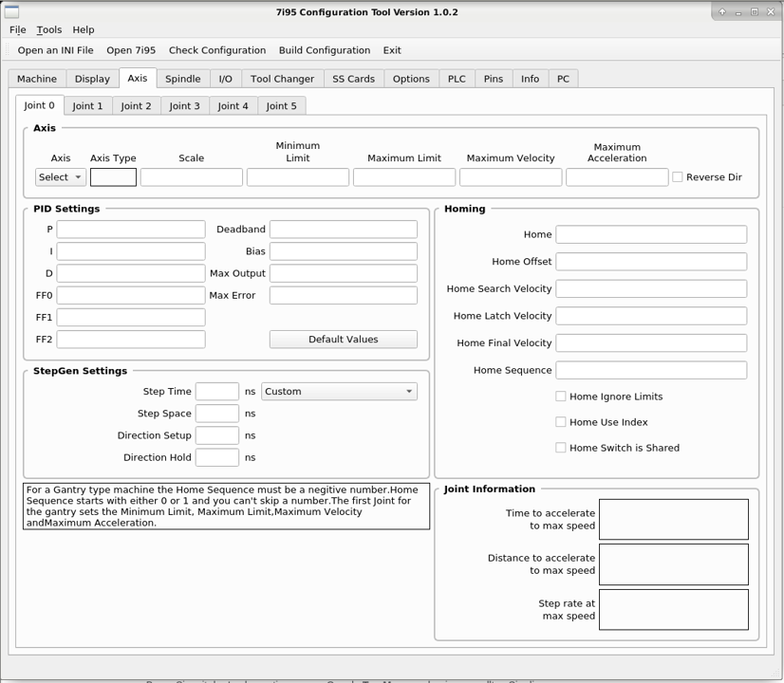Click the P gain input field

point(131,230)
